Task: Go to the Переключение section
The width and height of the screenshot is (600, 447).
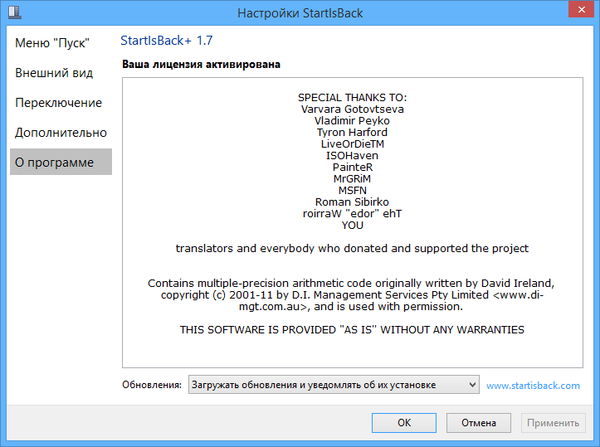Action: tap(58, 103)
